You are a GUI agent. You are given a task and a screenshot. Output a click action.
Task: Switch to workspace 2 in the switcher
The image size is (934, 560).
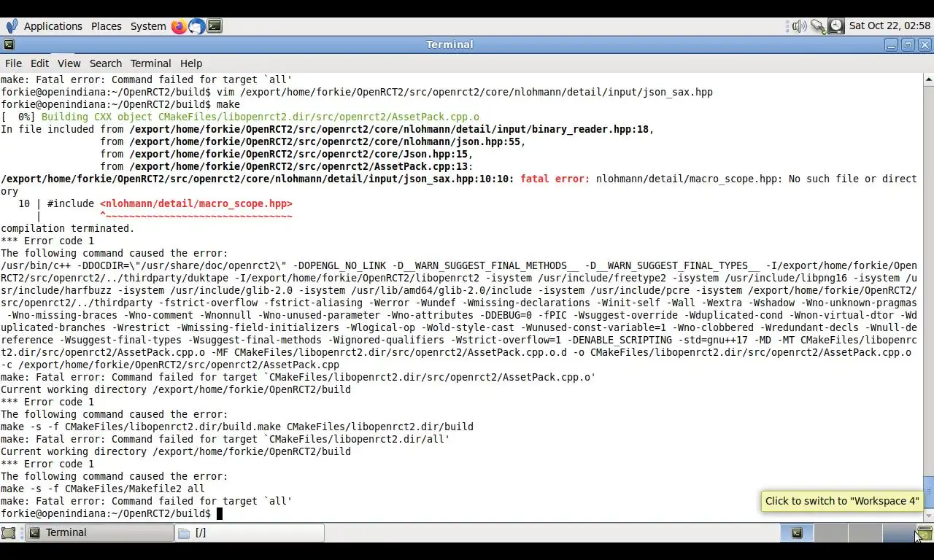tap(830, 533)
